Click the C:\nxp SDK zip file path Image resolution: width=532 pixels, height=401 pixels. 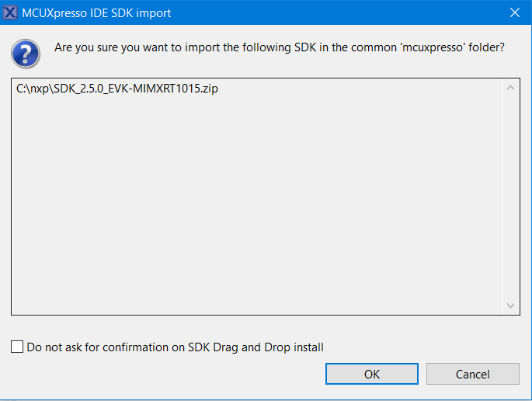coord(117,89)
